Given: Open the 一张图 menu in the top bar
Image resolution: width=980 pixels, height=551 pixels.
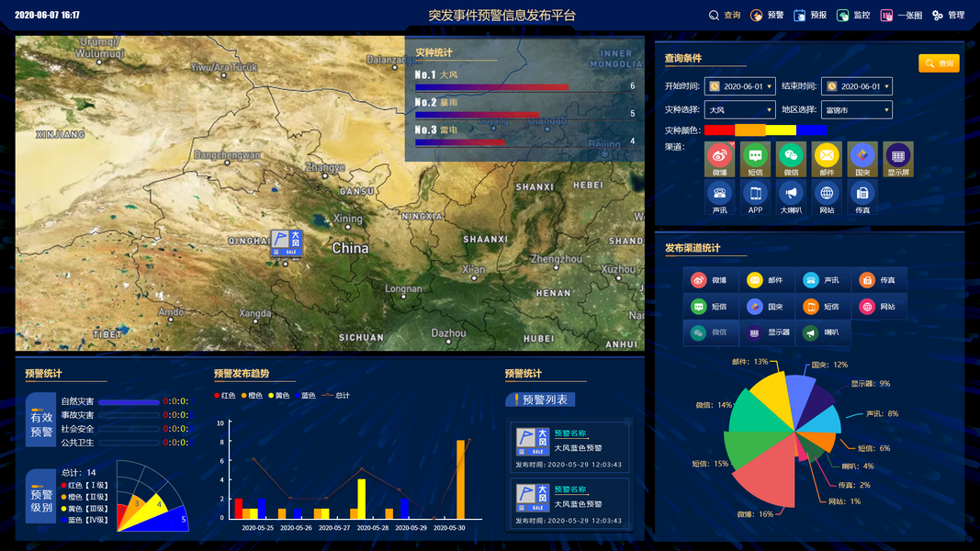Looking at the screenshot, I should 901,15.
